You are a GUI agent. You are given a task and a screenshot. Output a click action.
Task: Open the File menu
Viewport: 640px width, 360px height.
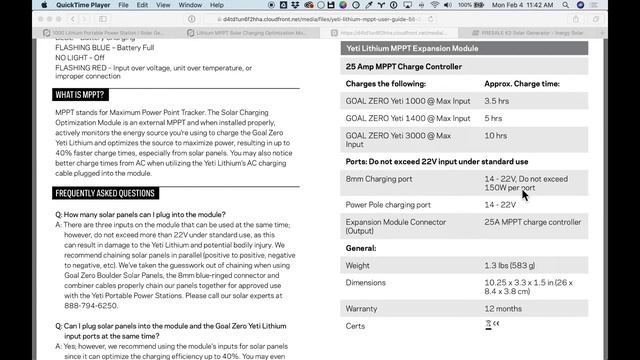(x=123, y=5)
